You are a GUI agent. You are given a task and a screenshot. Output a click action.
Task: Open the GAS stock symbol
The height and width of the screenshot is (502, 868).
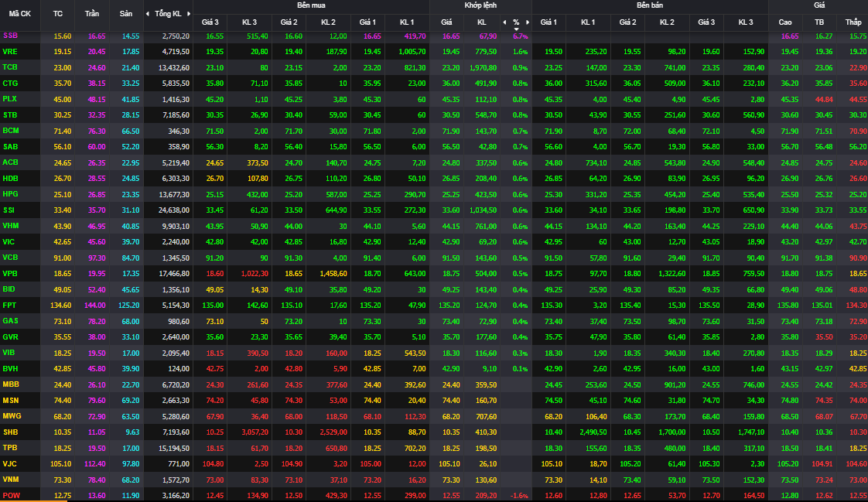pyautogui.click(x=10, y=321)
